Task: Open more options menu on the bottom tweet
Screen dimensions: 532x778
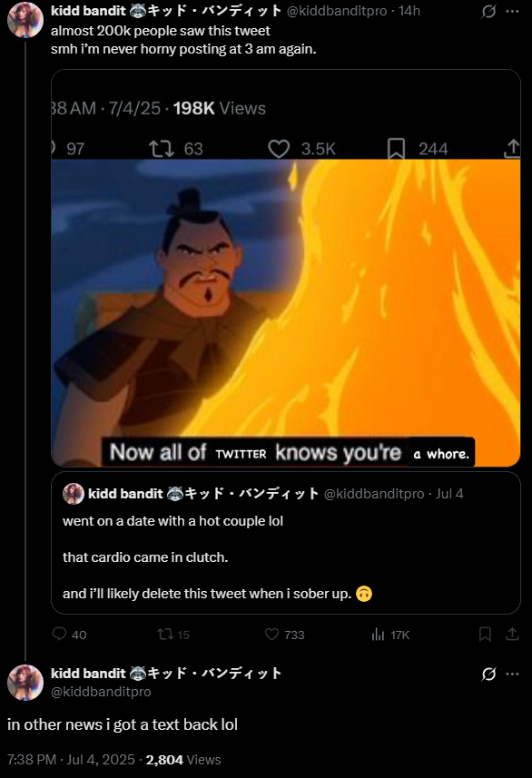Action: click(x=513, y=674)
